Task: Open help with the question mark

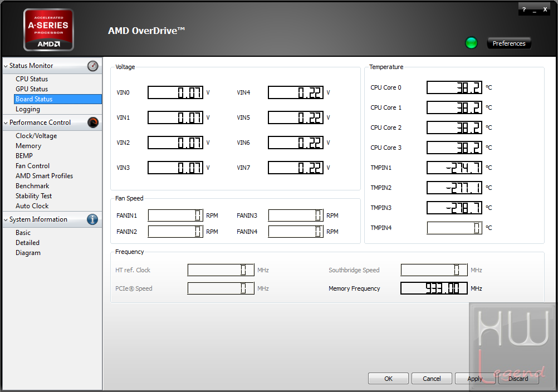Action: tap(524, 9)
